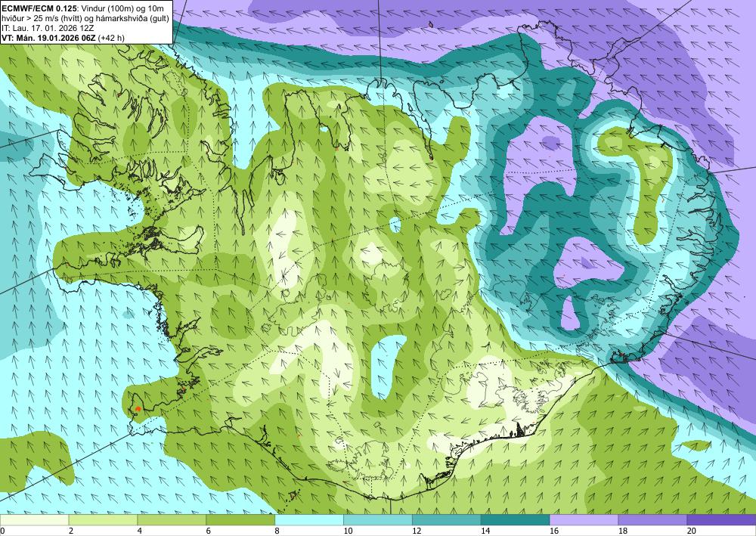Image resolution: width=756 pixels, height=536 pixels.
Task: Click the legend scale label "14"
Action: 485,531
